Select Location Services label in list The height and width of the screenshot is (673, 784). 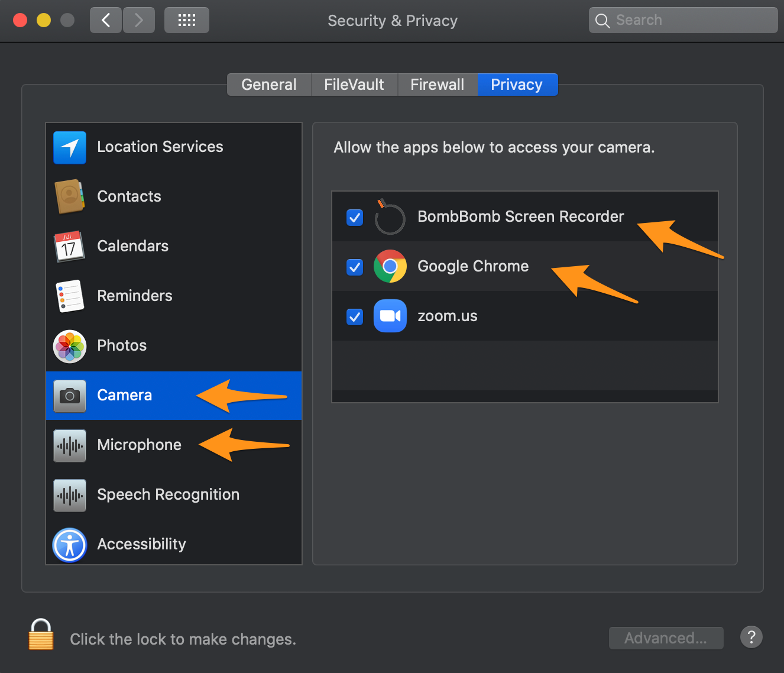pyautogui.click(x=160, y=147)
